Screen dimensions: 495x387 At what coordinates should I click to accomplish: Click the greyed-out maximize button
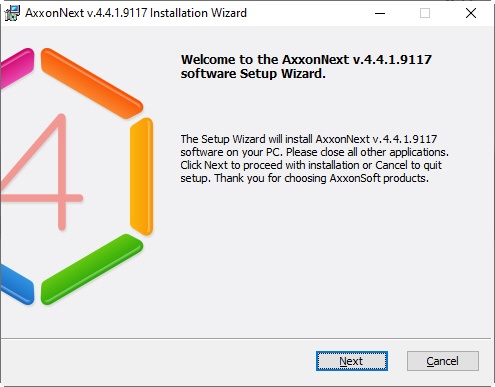pyautogui.click(x=425, y=13)
